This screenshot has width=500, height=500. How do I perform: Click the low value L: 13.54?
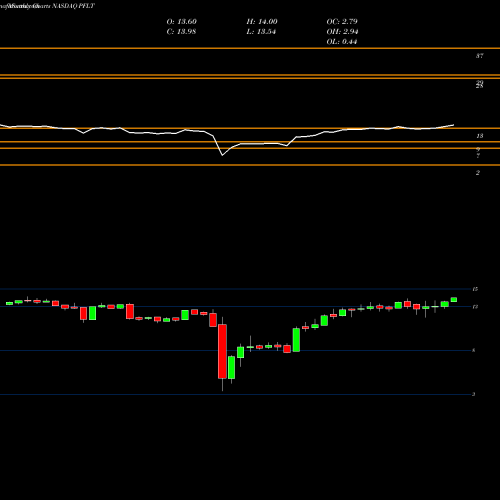tap(261, 32)
